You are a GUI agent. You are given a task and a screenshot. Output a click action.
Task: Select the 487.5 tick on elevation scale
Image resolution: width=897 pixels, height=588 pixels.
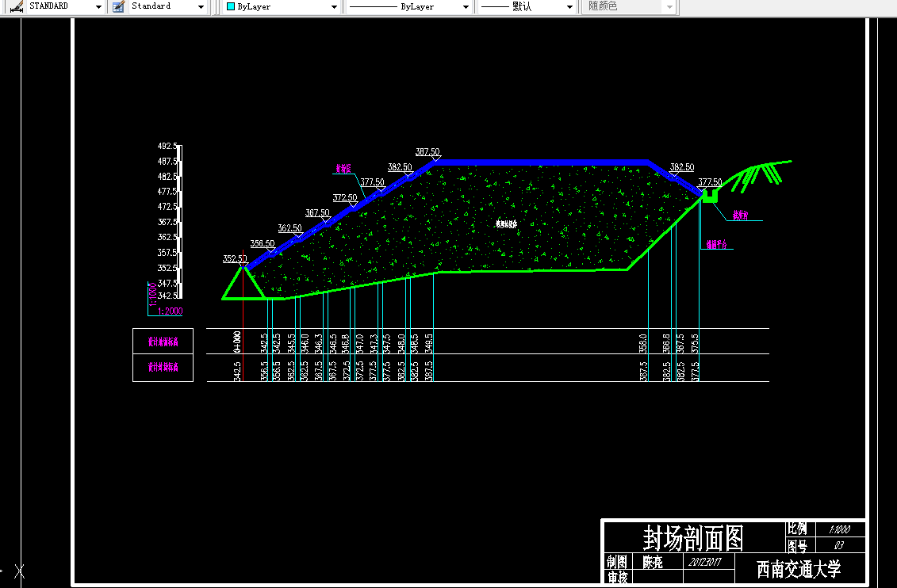[167, 162]
